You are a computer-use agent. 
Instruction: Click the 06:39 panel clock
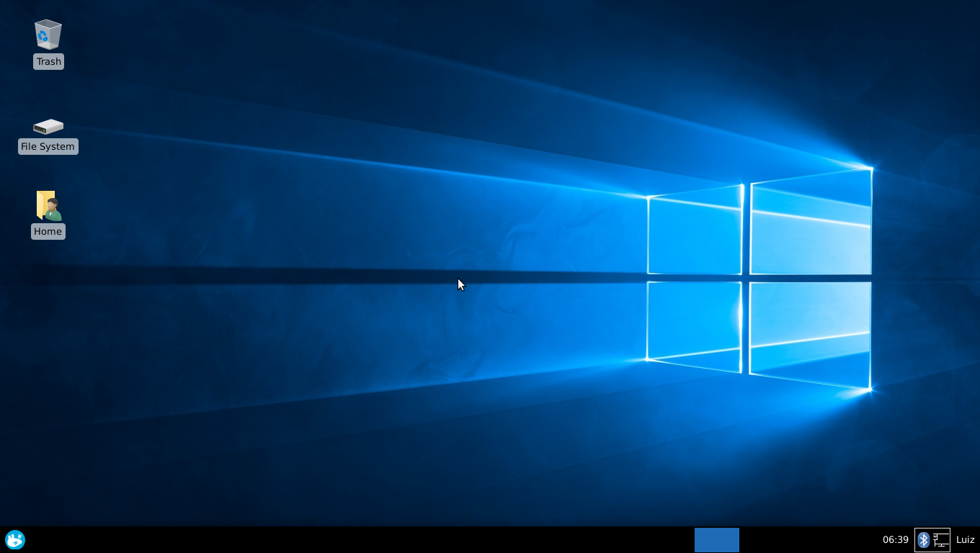pyautogui.click(x=896, y=540)
